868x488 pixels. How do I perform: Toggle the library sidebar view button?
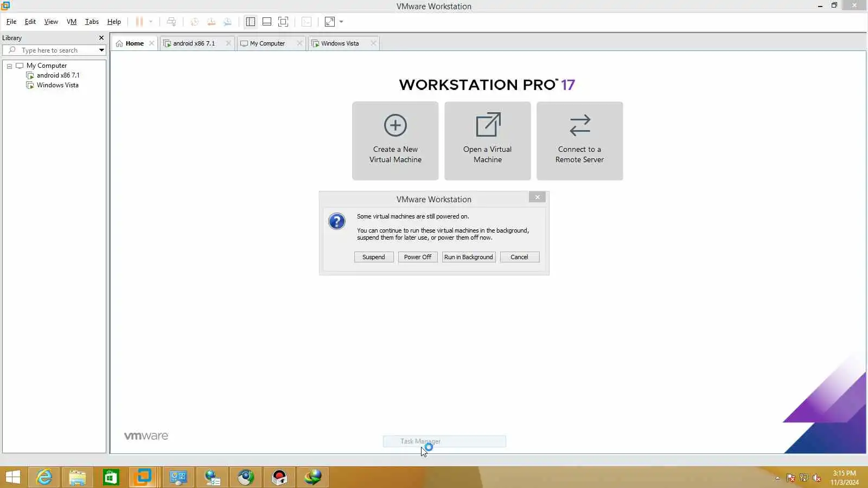[x=251, y=22]
